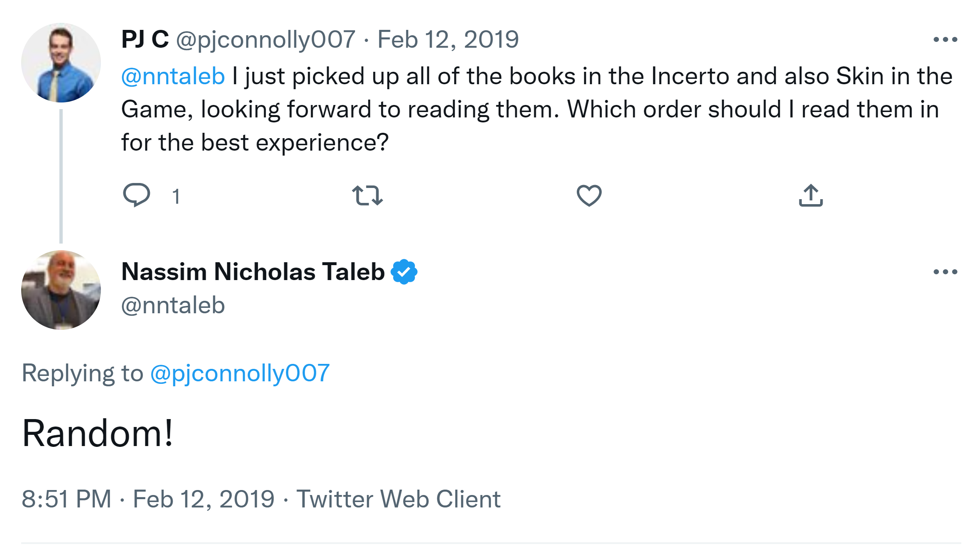Click the @pjconnolly007 handle beside PJ C

coord(266,40)
